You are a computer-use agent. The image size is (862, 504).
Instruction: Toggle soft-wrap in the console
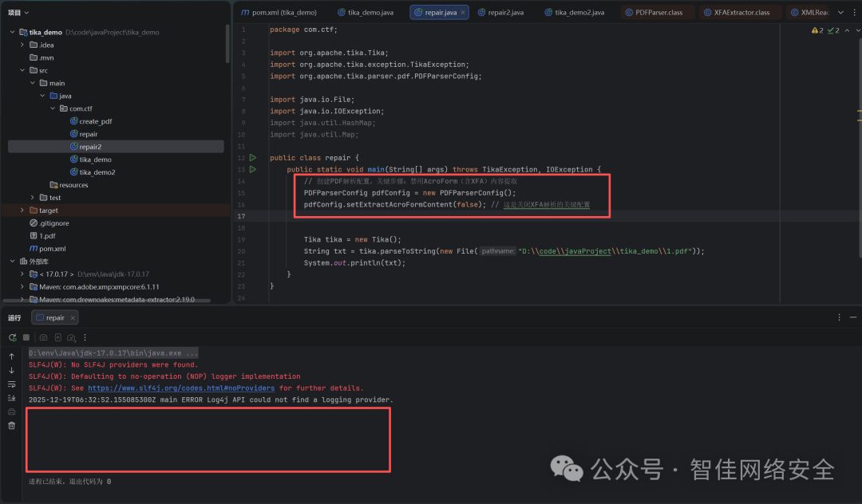[11, 384]
